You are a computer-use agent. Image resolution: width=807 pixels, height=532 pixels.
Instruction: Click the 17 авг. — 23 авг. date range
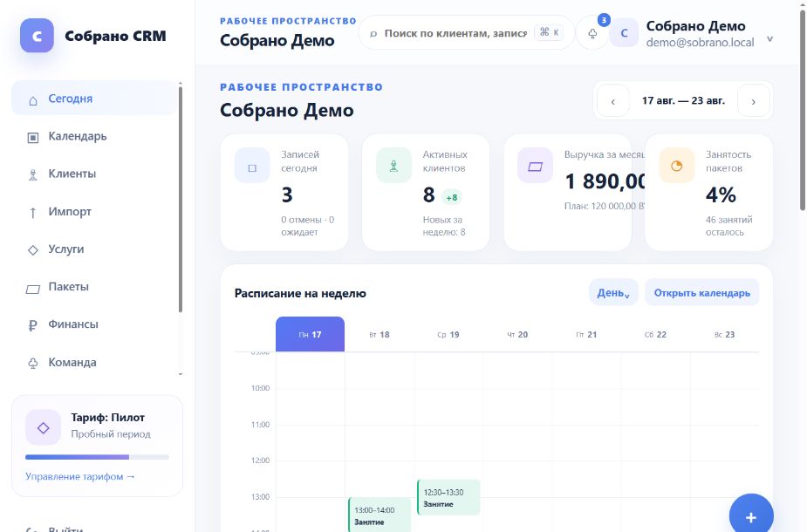683,101
